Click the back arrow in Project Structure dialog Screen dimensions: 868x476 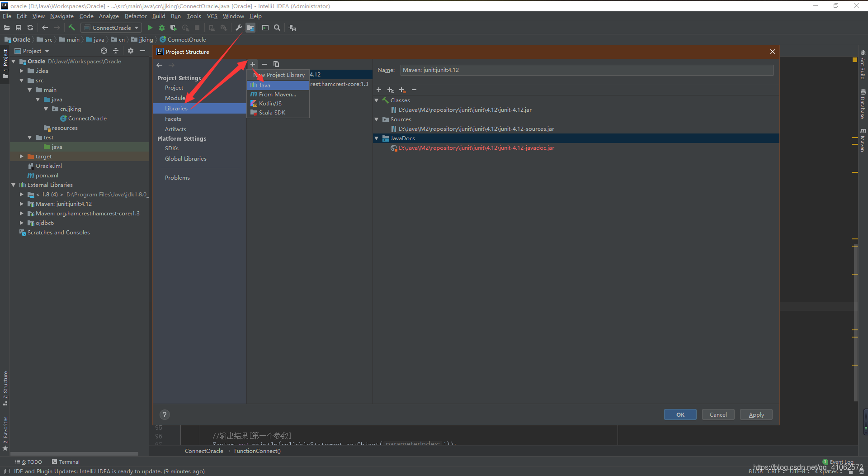pyautogui.click(x=160, y=65)
